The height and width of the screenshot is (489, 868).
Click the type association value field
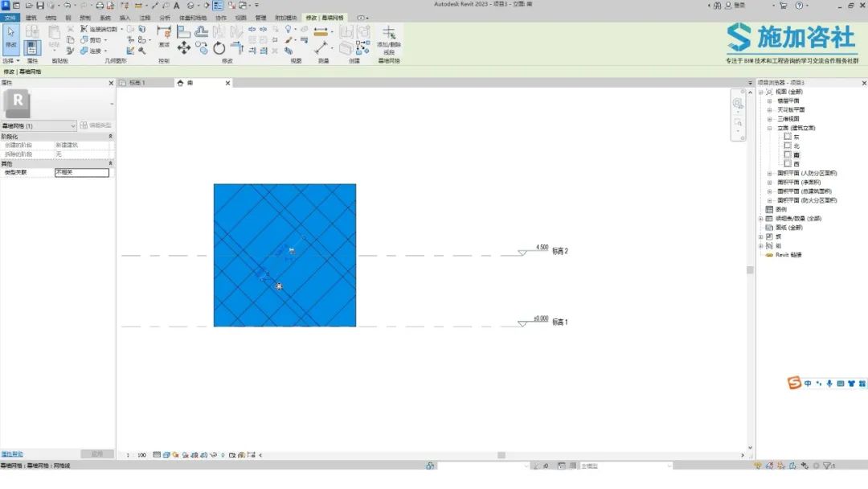click(x=81, y=172)
